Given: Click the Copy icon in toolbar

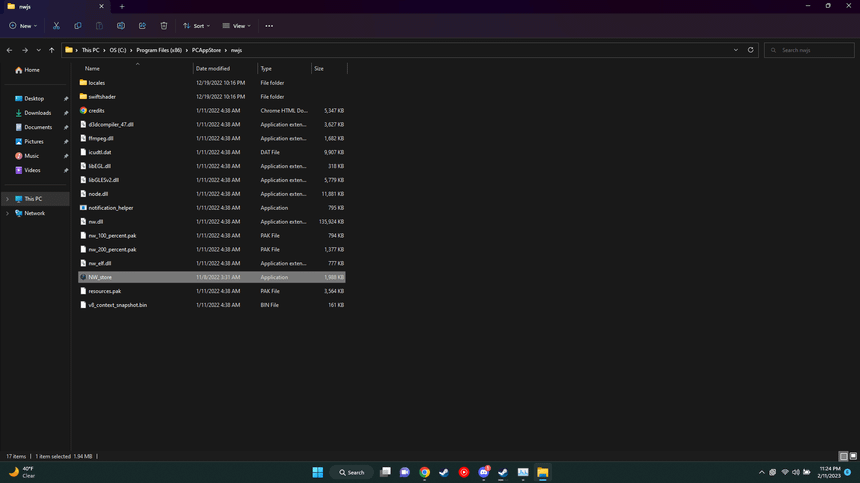Looking at the screenshot, I should (77, 26).
